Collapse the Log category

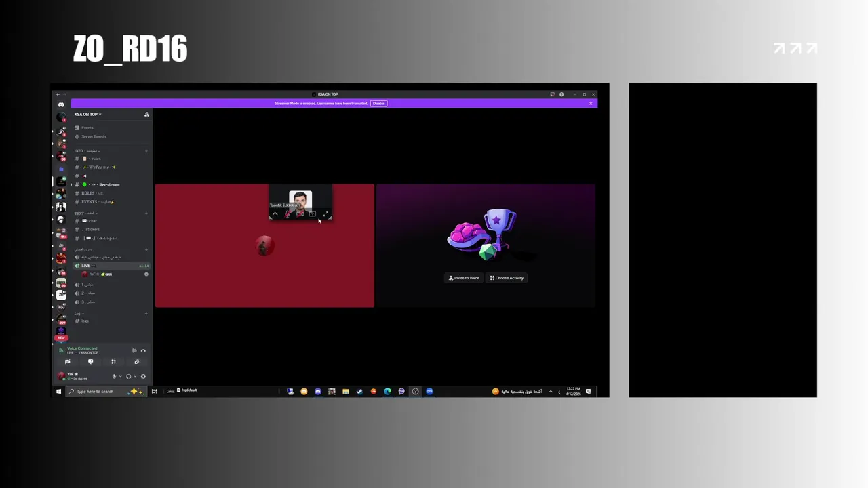coord(79,314)
